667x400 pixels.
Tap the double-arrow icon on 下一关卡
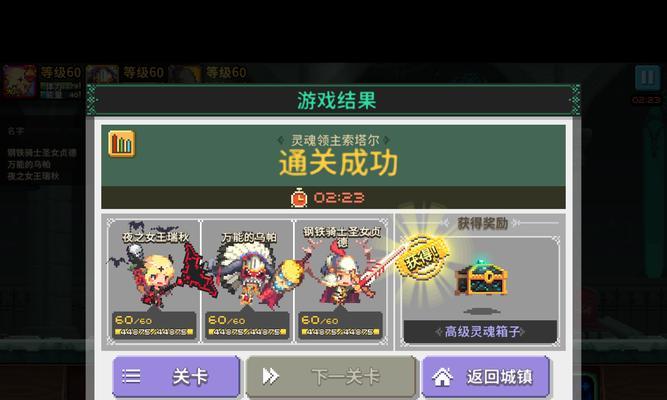tap(271, 376)
